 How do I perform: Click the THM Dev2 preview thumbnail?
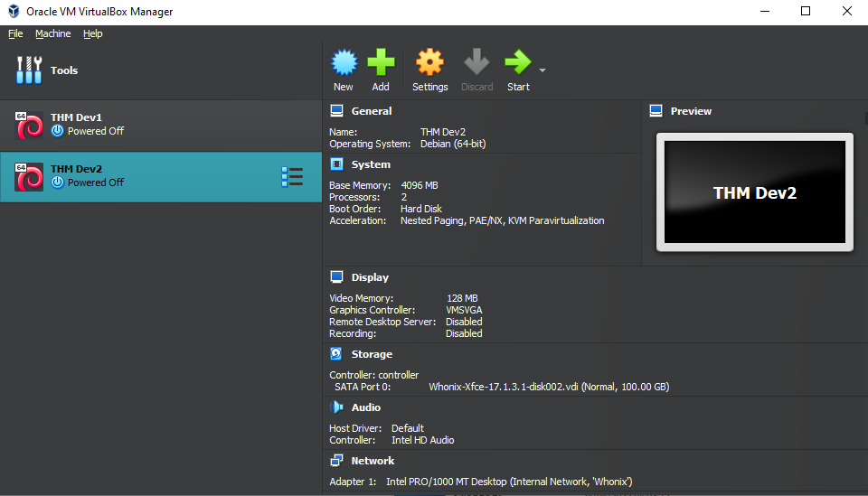pos(754,192)
